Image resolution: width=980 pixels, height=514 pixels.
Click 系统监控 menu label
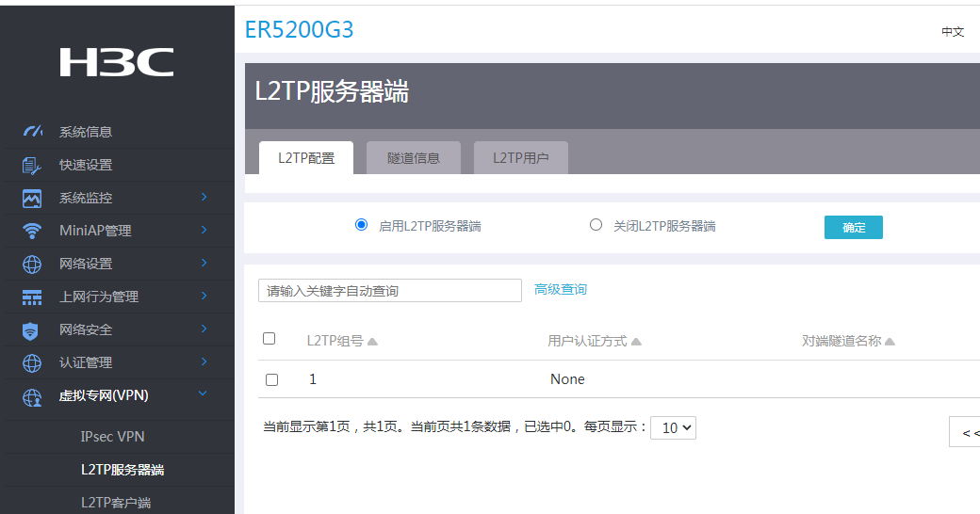click(x=86, y=198)
